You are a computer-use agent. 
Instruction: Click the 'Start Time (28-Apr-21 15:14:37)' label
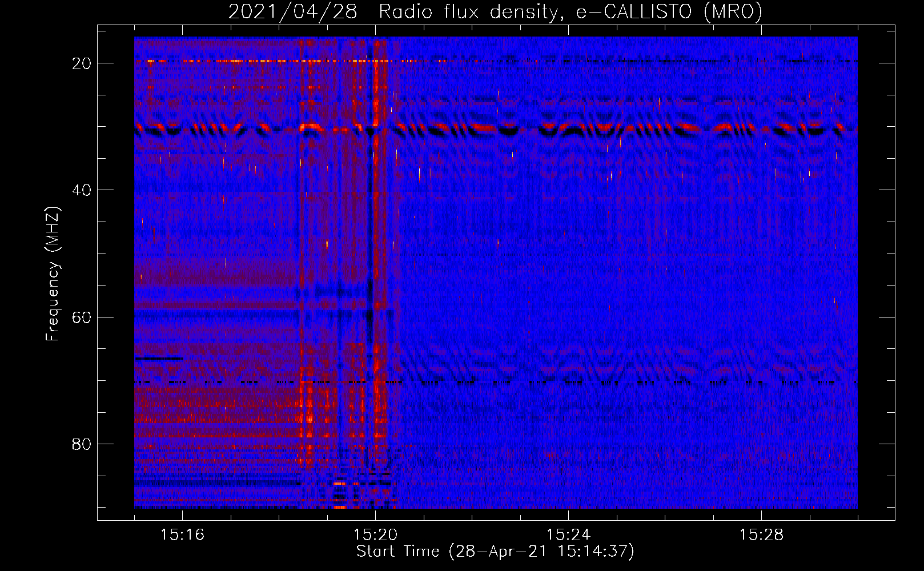tap(495, 552)
